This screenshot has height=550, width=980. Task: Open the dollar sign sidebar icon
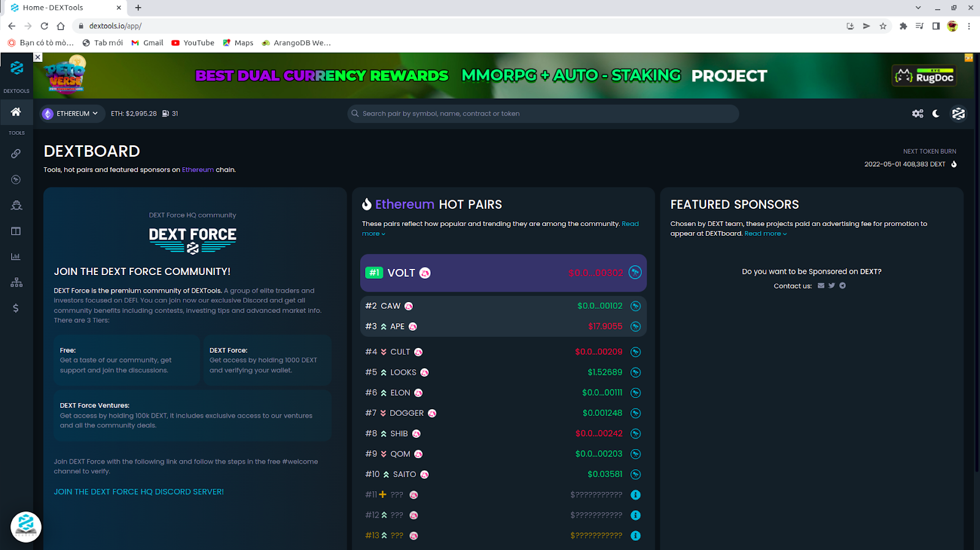pyautogui.click(x=16, y=308)
